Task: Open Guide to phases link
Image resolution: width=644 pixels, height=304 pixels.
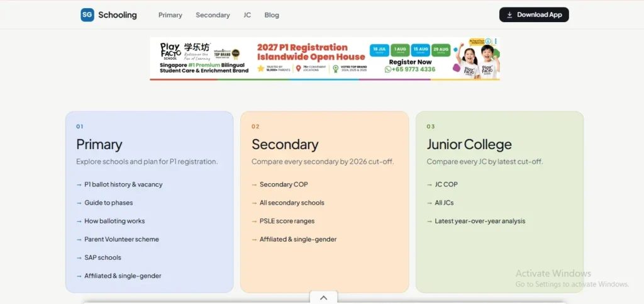Action: pyautogui.click(x=108, y=203)
